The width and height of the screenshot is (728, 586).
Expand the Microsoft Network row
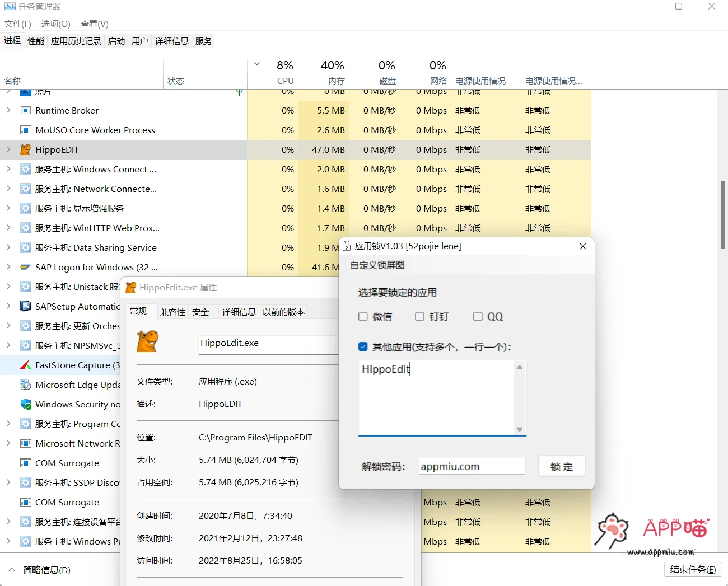8,443
